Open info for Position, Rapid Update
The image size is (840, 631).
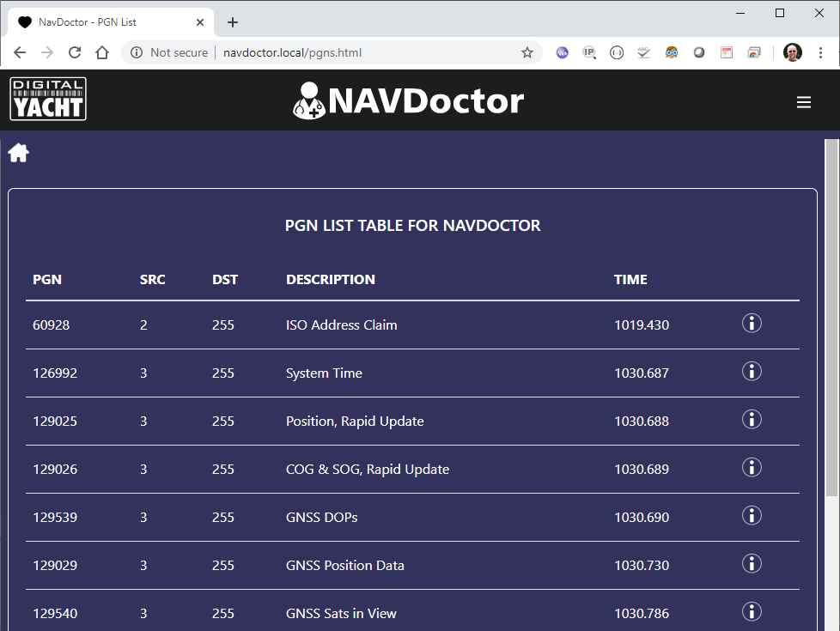click(x=752, y=420)
